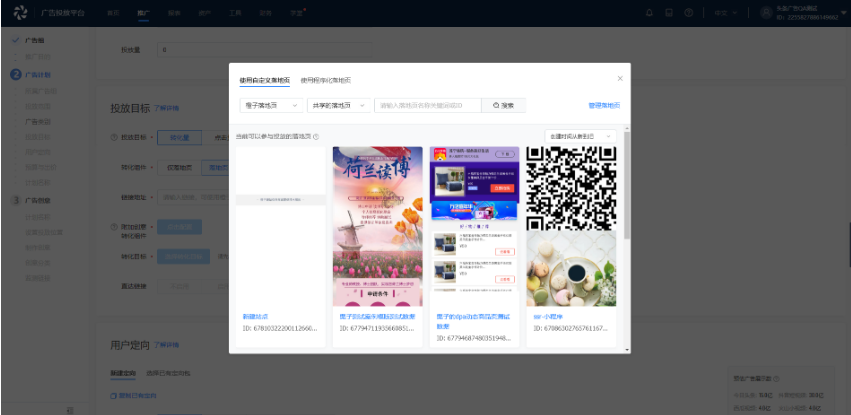Open 了解详情 link beside 投放目标
Image resolution: width=851 pixels, height=415 pixels.
(166, 108)
